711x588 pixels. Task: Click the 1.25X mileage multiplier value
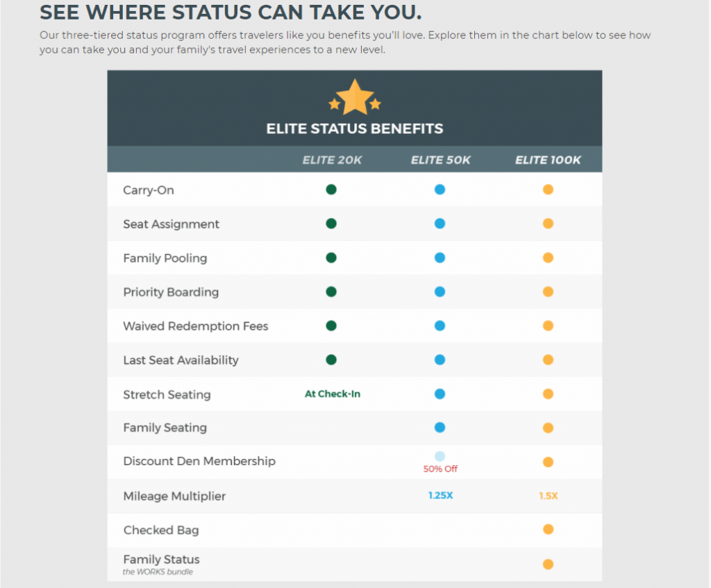[441, 496]
